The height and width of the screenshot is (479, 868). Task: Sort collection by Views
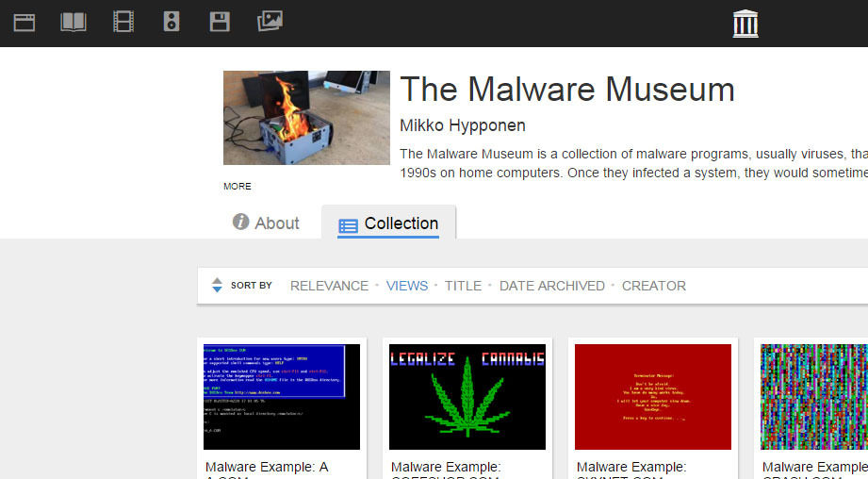(x=407, y=286)
